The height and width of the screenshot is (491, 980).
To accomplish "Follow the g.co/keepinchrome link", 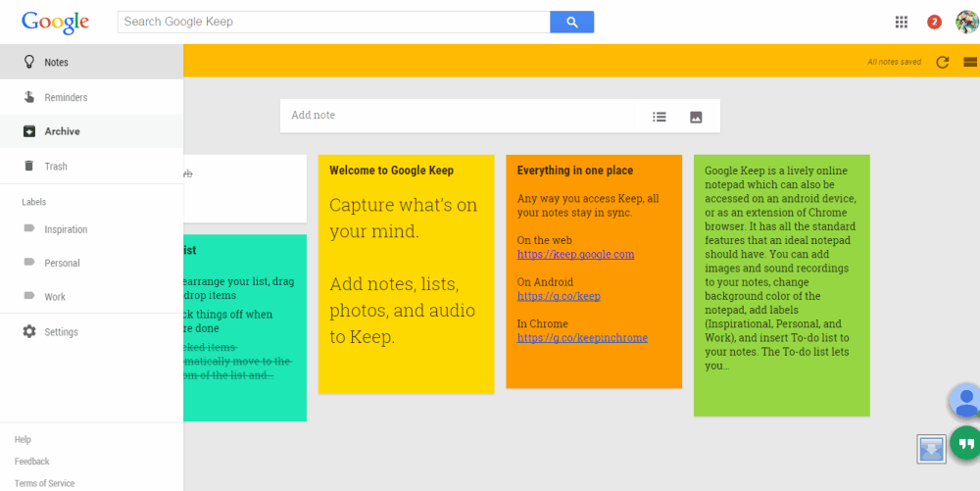I will pos(582,338).
